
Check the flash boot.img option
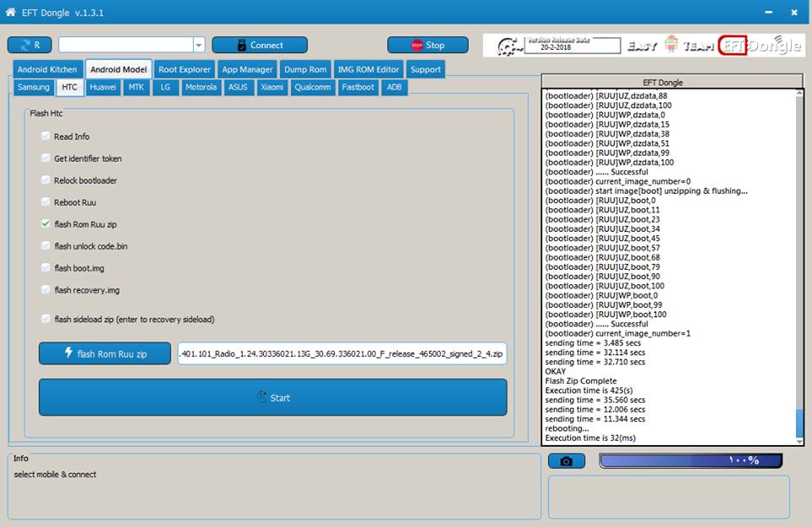(x=46, y=267)
